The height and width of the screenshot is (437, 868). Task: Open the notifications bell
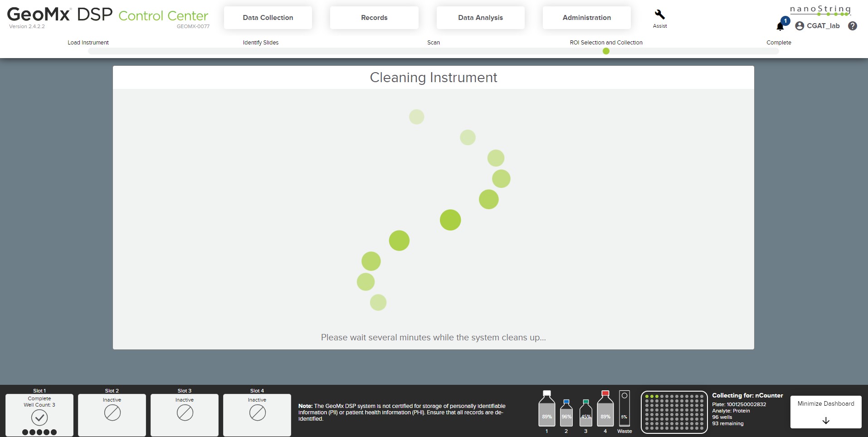tap(780, 26)
